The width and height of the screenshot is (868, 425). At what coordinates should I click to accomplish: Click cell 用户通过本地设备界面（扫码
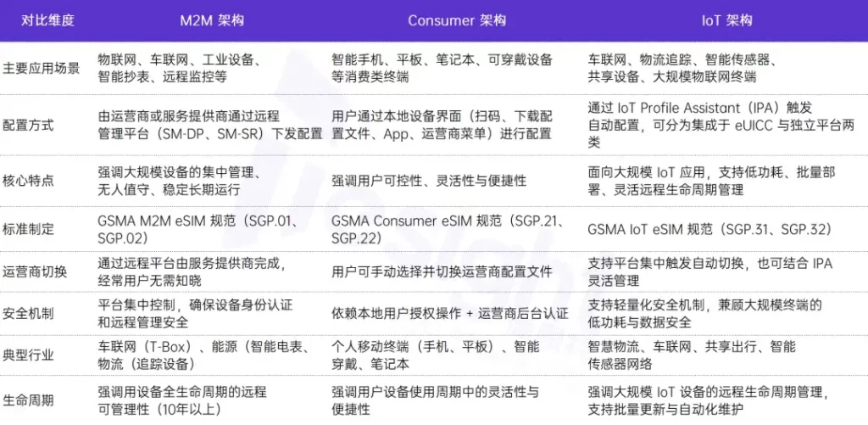442,126
